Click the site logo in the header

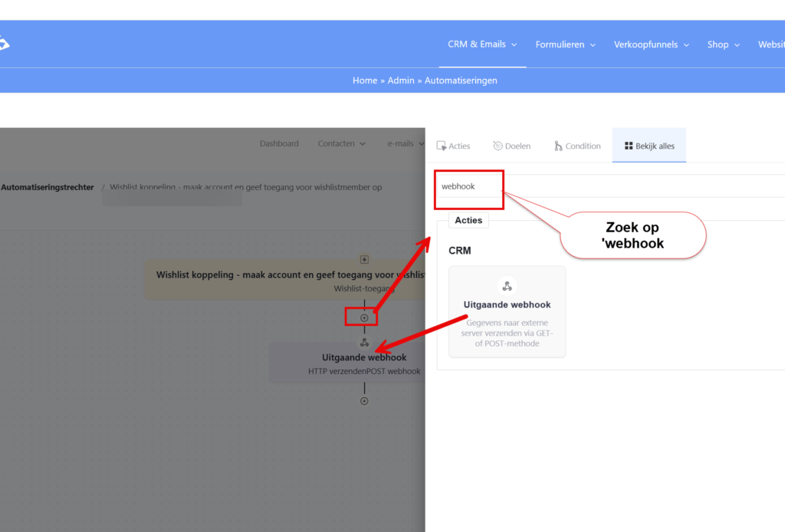pos(4,44)
